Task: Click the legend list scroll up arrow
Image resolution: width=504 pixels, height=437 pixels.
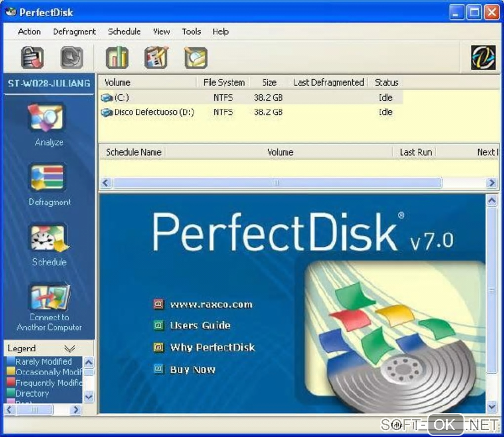Action: tap(89, 362)
